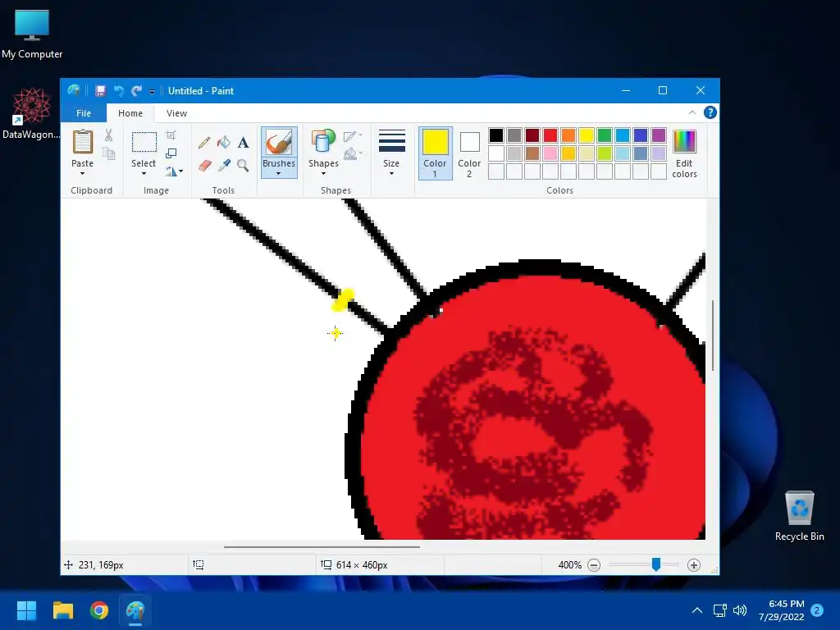This screenshot has width=840, height=630.
Task: Click the Paste clipboard icon
Action: point(83,142)
